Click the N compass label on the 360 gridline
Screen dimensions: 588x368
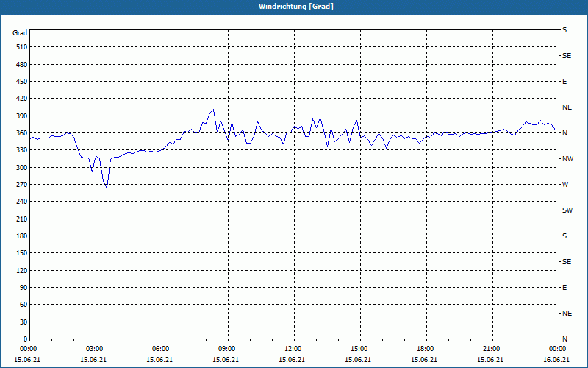click(x=564, y=133)
